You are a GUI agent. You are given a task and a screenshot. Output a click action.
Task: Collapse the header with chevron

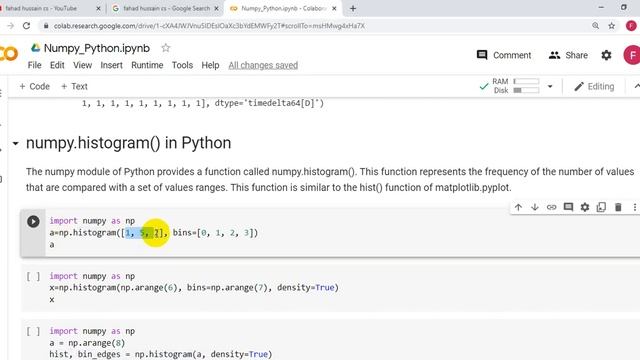(x=636, y=87)
